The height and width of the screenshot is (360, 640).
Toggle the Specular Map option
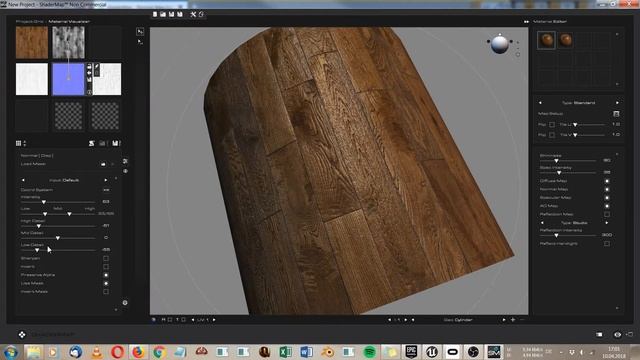[x=607, y=198]
